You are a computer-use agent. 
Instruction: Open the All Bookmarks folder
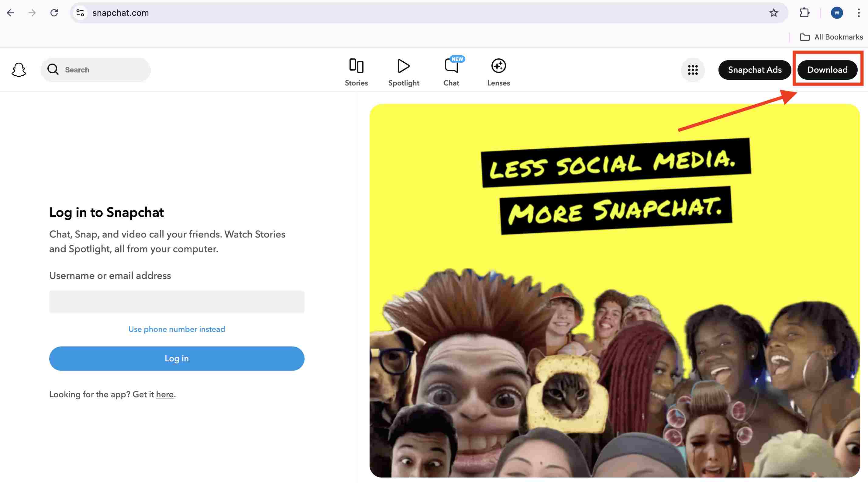pos(831,37)
